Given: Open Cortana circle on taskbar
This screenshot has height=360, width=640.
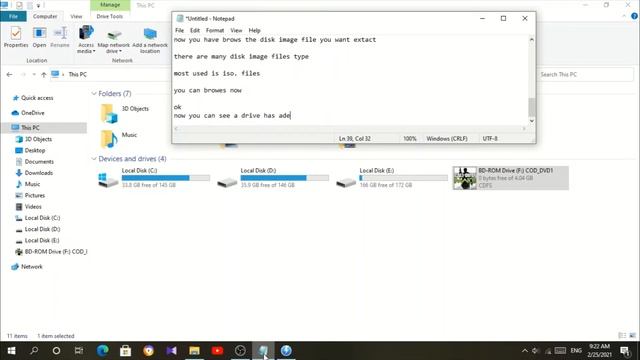Looking at the screenshot, I should click(56, 351).
